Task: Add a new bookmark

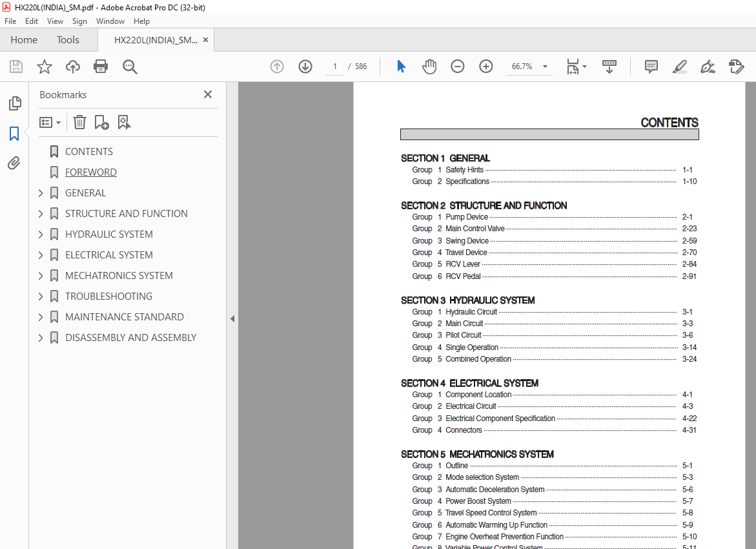Action: click(x=102, y=123)
